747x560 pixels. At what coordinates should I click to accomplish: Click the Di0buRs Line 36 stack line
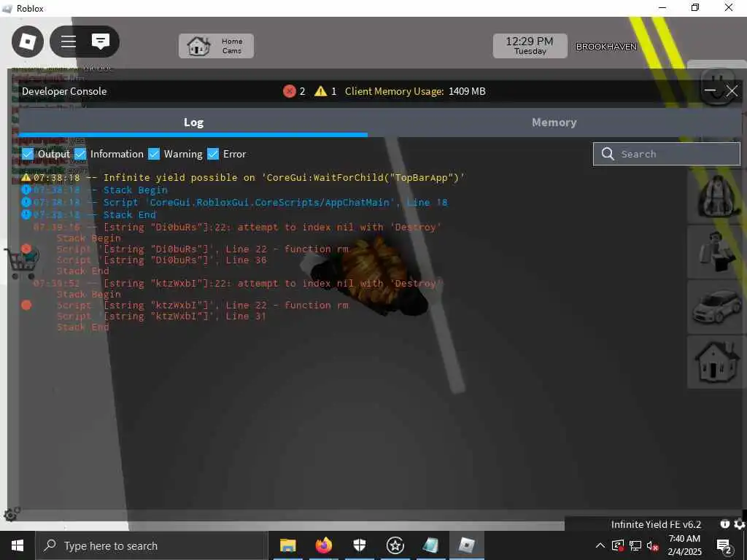[x=161, y=260]
